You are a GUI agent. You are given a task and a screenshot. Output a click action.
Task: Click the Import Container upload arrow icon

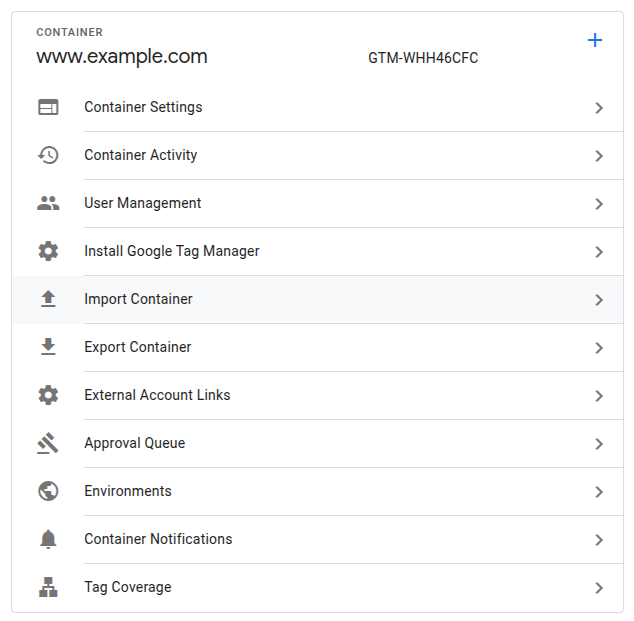point(48,299)
